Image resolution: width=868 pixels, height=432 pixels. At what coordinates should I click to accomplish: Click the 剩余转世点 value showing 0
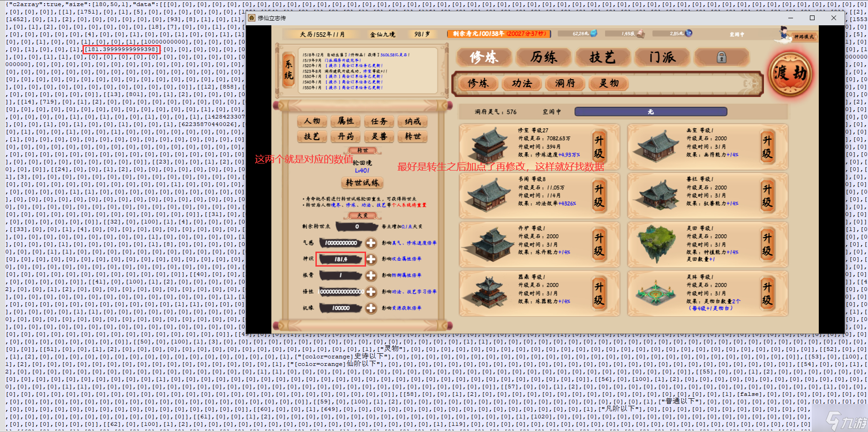coord(357,226)
